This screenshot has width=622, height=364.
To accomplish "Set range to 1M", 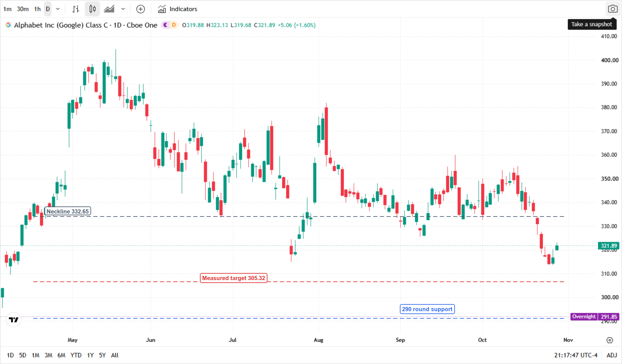I will (x=36, y=356).
